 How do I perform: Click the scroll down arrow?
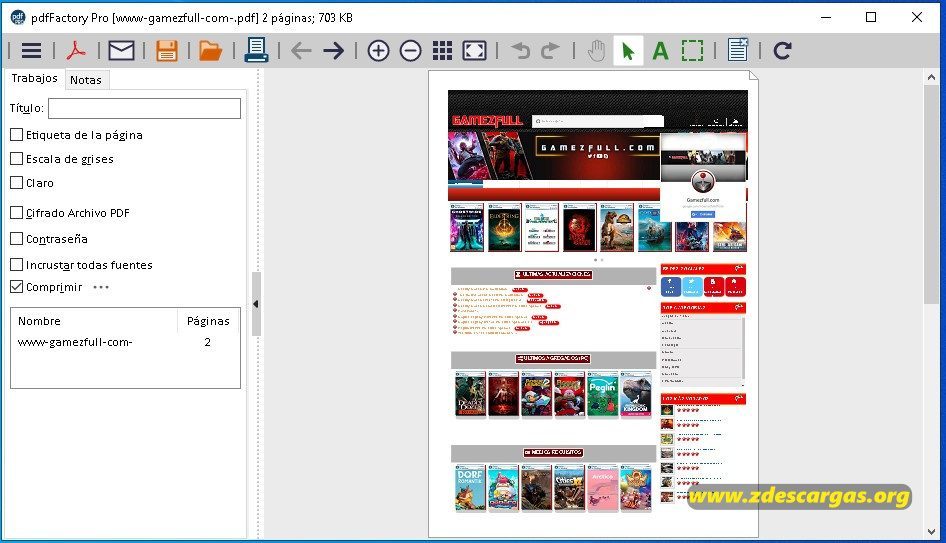pos(931,532)
